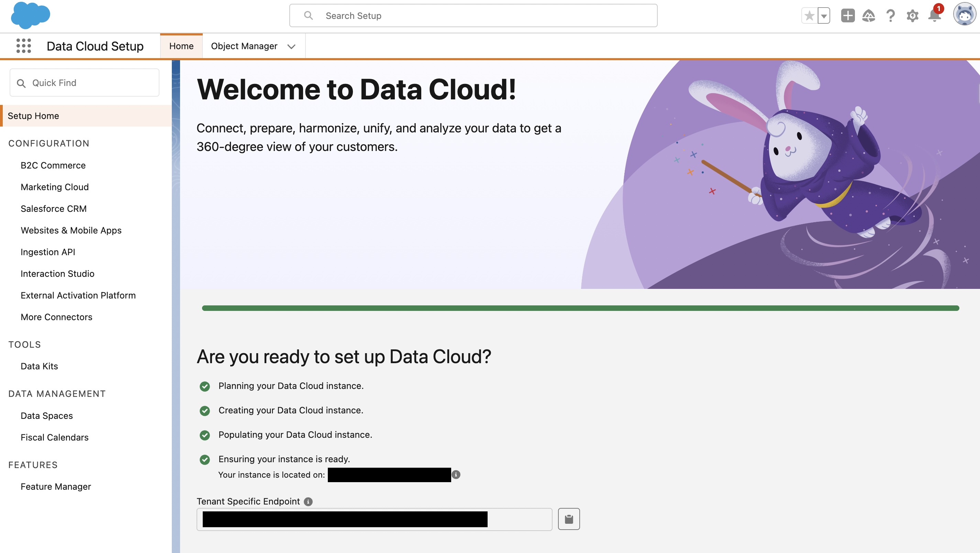This screenshot has width=980, height=553.
Task: Switch to the Object Manager tab
Action: pos(244,46)
